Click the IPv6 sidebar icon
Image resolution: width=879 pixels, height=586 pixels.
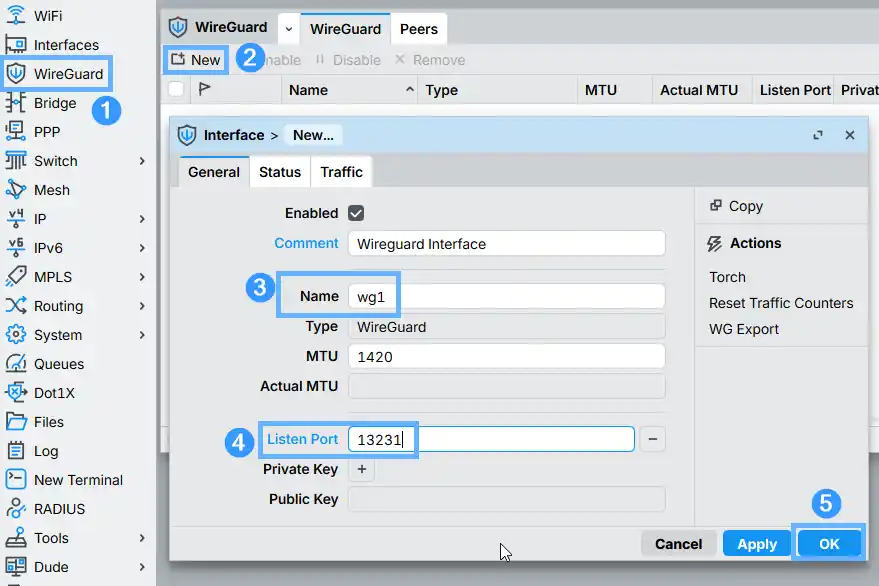(16, 248)
